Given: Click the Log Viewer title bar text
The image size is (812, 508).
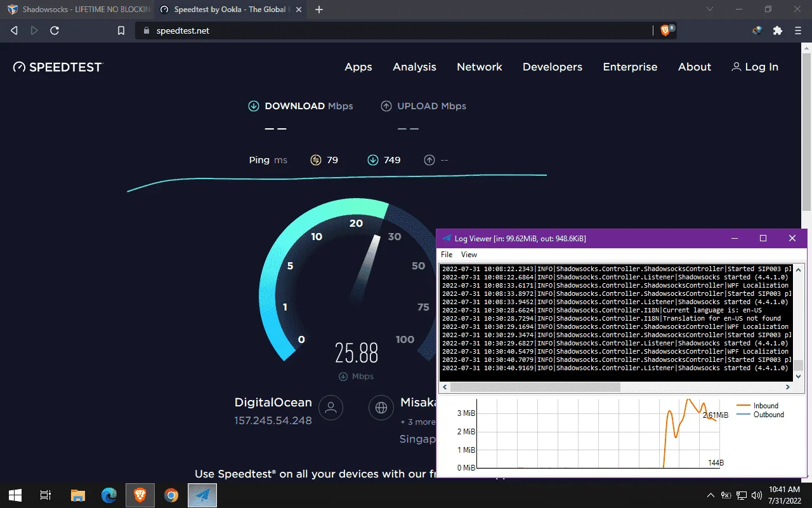Looking at the screenshot, I should coord(520,239).
